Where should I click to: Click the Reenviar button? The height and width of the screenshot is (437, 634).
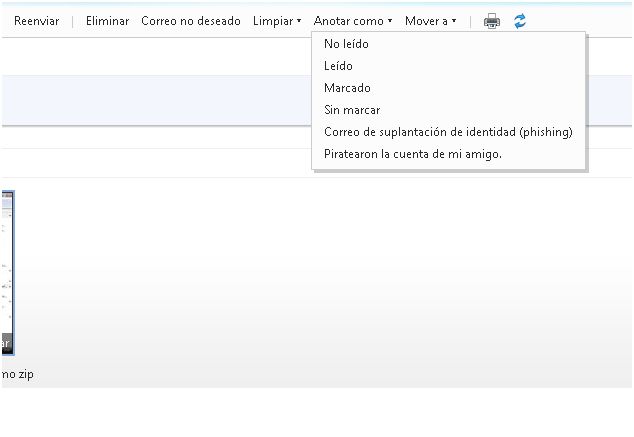pyautogui.click(x=36, y=21)
